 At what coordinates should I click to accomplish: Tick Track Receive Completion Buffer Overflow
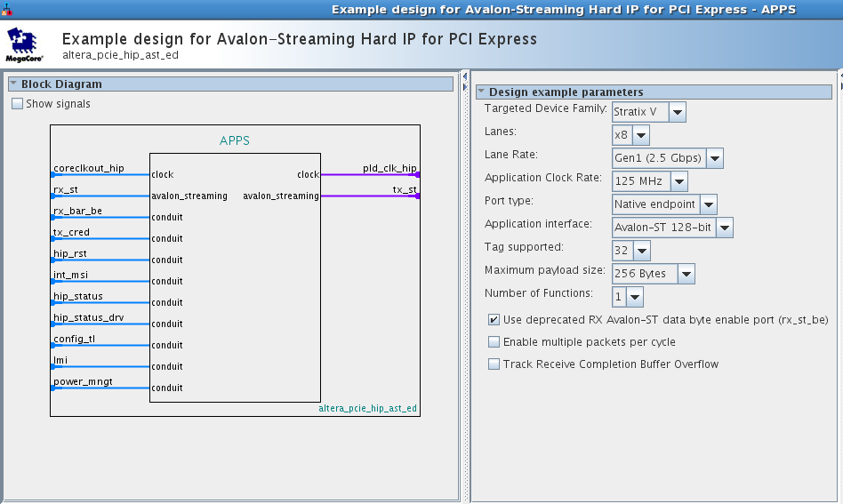pos(494,364)
